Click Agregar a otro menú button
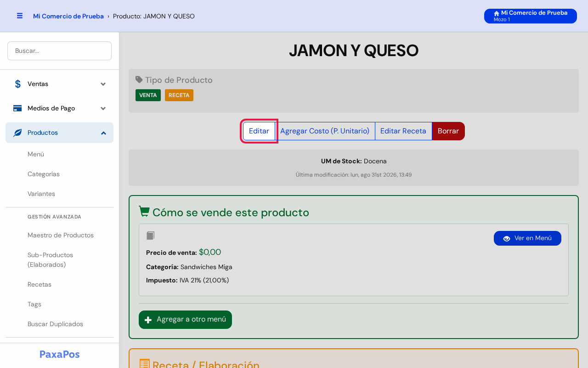 coord(185,320)
